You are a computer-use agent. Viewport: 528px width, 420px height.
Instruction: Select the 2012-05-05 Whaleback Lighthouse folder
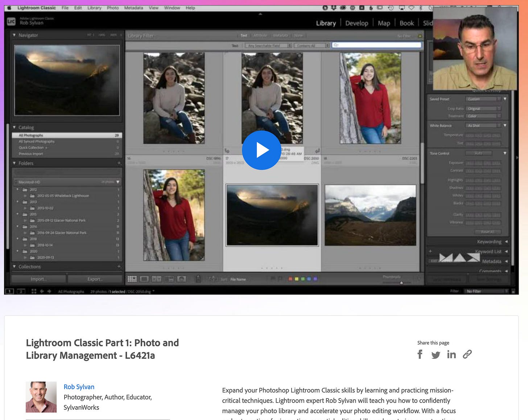coord(63,196)
